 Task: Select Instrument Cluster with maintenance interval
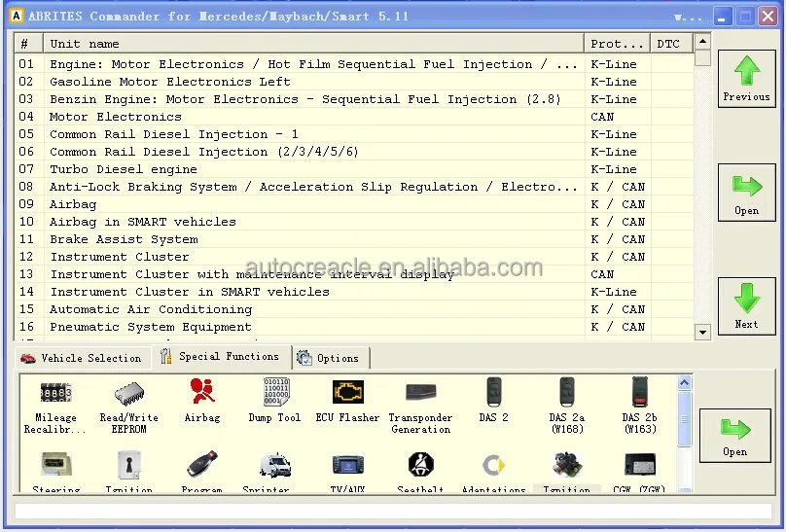click(x=354, y=274)
